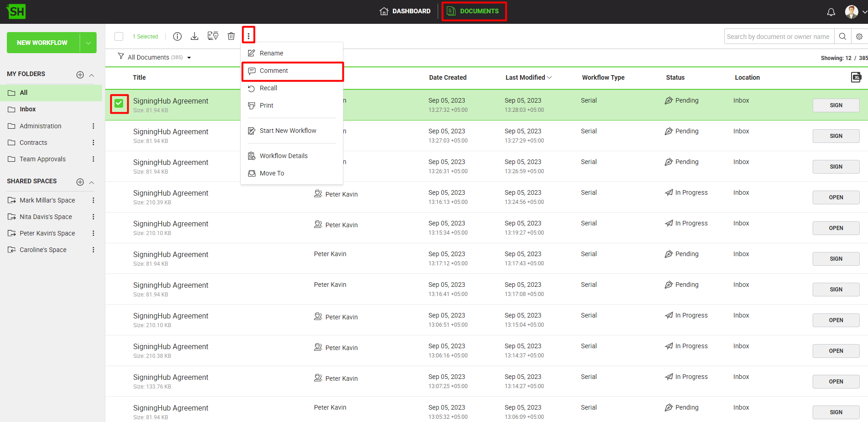This screenshot has width=868, height=422.
Task: Open the Contracts folder options menu
Action: (x=93, y=142)
